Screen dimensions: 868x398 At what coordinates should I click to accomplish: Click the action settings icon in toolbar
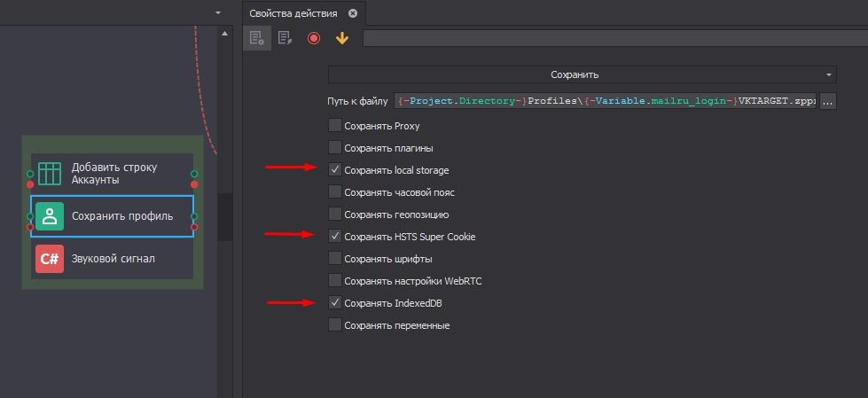pyautogui.click(x=257, y=38)
